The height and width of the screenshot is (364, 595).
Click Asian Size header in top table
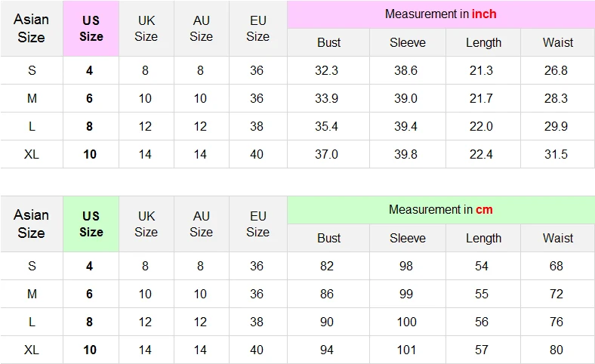[x=31, y=28]
